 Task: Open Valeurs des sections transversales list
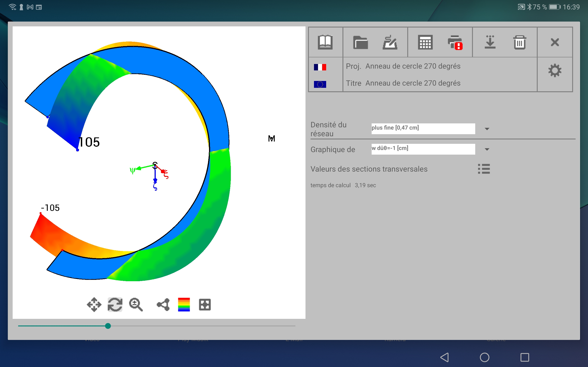coord(483,169)
